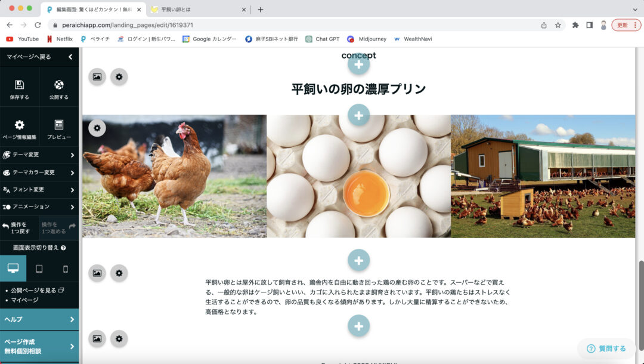Close the 編集画面 tab

click(x=139, y=10)
